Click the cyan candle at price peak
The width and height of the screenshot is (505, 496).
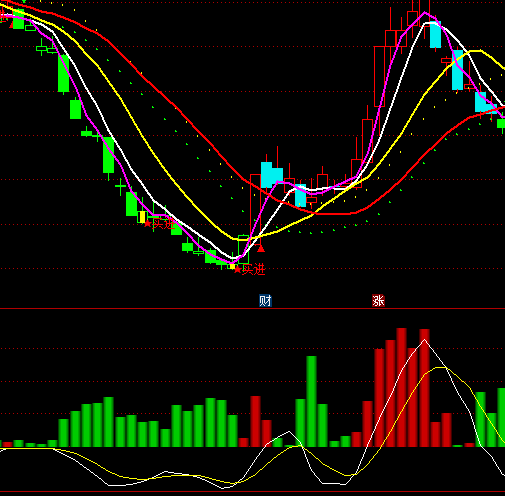tap(435, 34)
